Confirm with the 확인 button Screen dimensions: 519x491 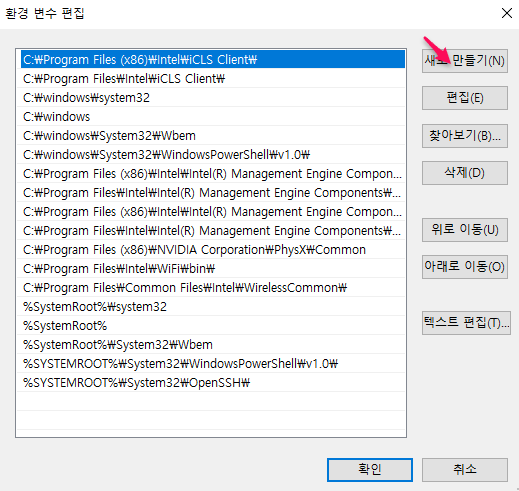click(370, 470)
